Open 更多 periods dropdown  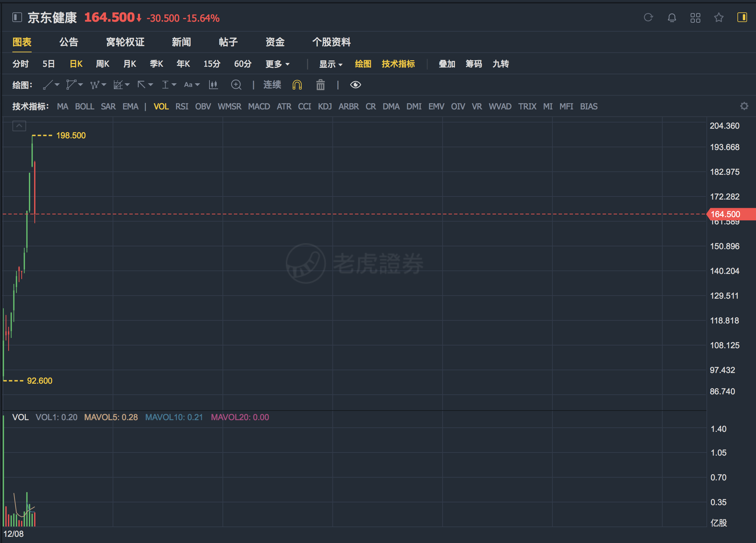pyautogui.click(x=278, y=64)
